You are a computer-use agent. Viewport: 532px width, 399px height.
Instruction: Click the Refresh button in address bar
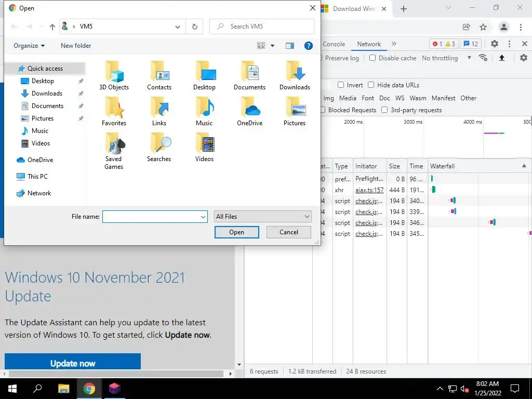195,26
